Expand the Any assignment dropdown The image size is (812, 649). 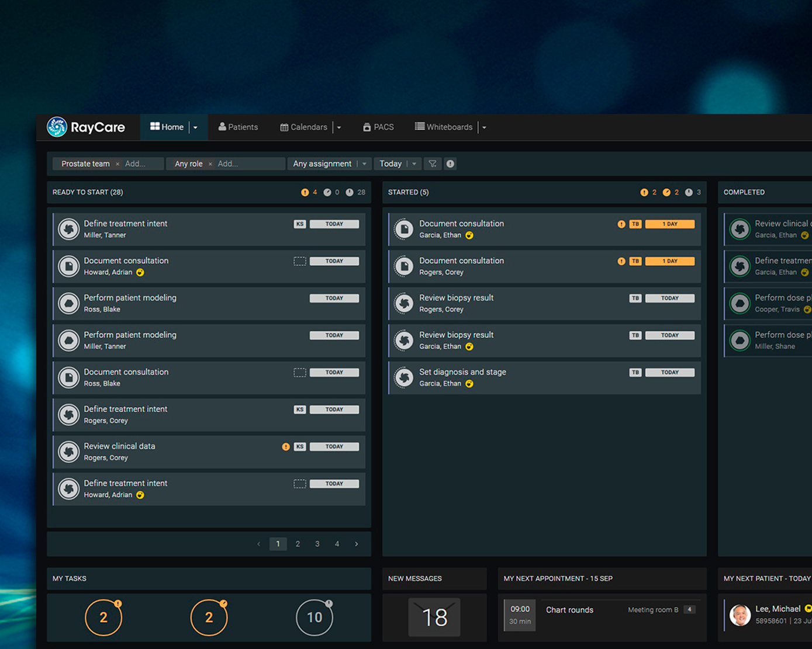point(364,164)
